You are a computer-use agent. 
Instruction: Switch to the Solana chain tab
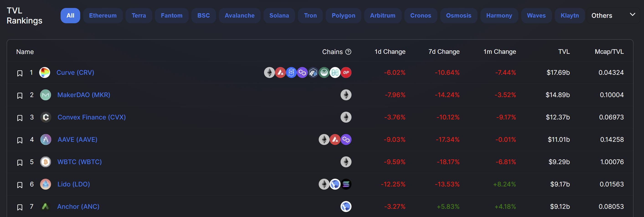point(279,15)
